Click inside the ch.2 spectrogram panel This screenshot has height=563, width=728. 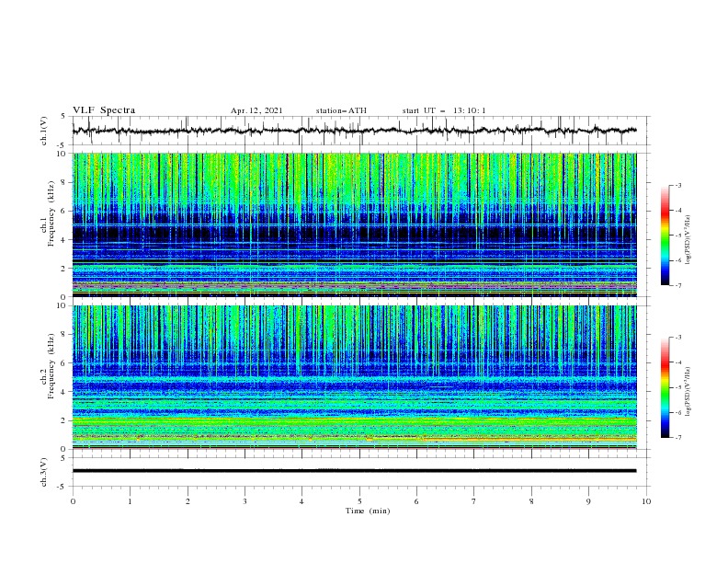(354, 377)
